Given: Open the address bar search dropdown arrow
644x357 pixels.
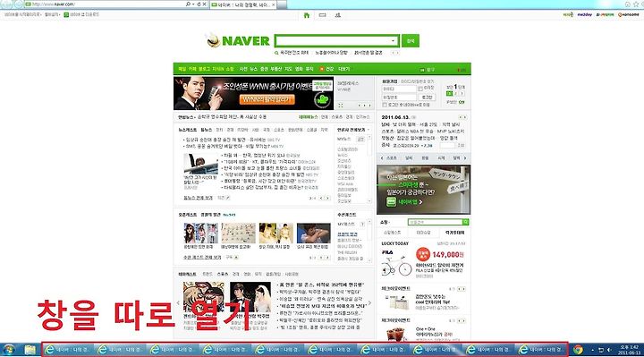Looking at the screenshot, I should [x=193, y=4].
